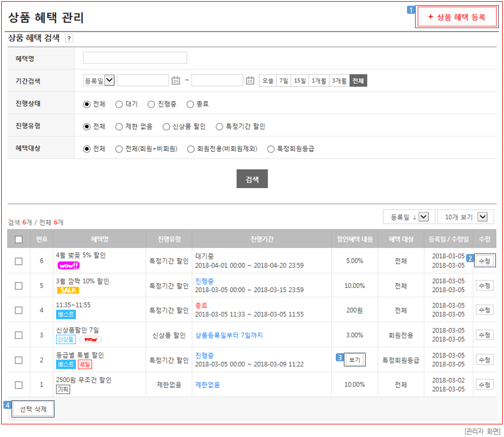The image size is (504, 437).
Task: Check the checkbox for row number 3
Action: click(18, 335)
